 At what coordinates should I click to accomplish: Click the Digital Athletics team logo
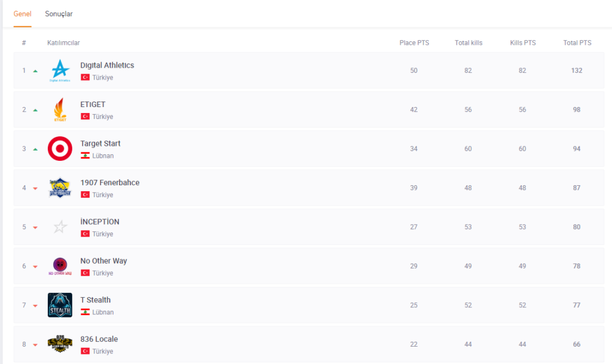tap(60, 71)
